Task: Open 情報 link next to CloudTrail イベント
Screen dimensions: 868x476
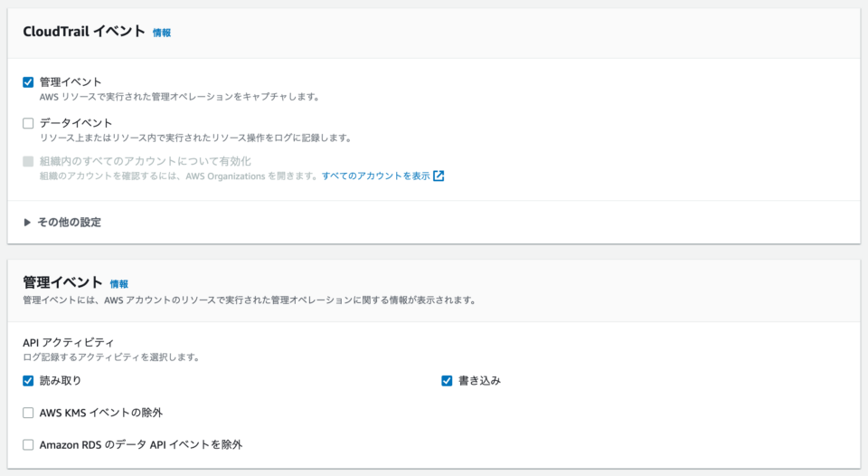Action: 162,33
